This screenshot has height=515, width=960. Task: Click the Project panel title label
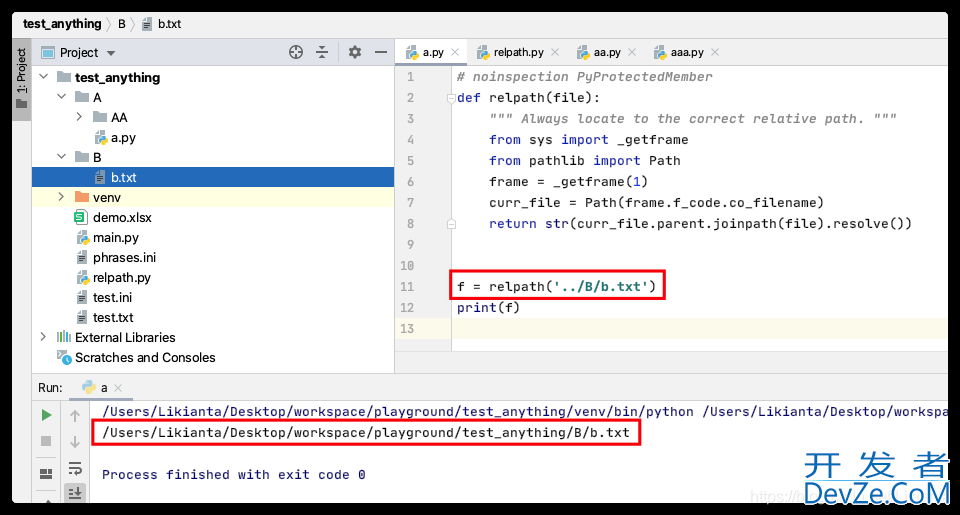pos(78,53)
